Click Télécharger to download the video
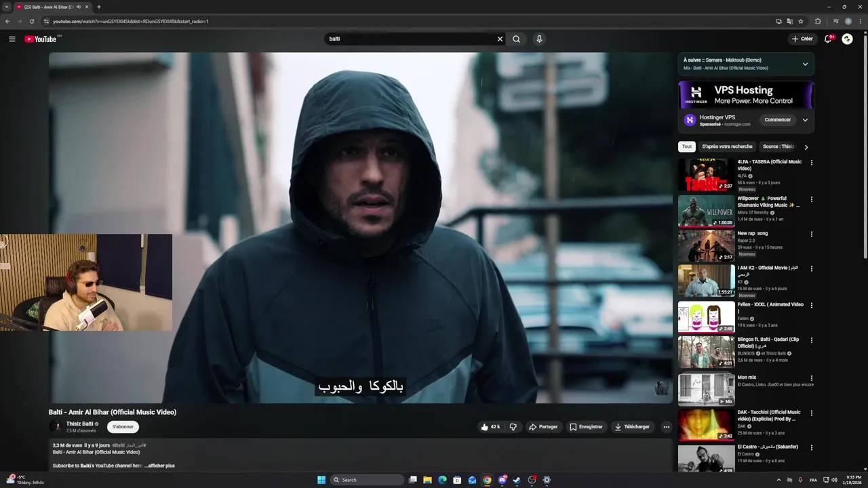 tap(632, 427)
